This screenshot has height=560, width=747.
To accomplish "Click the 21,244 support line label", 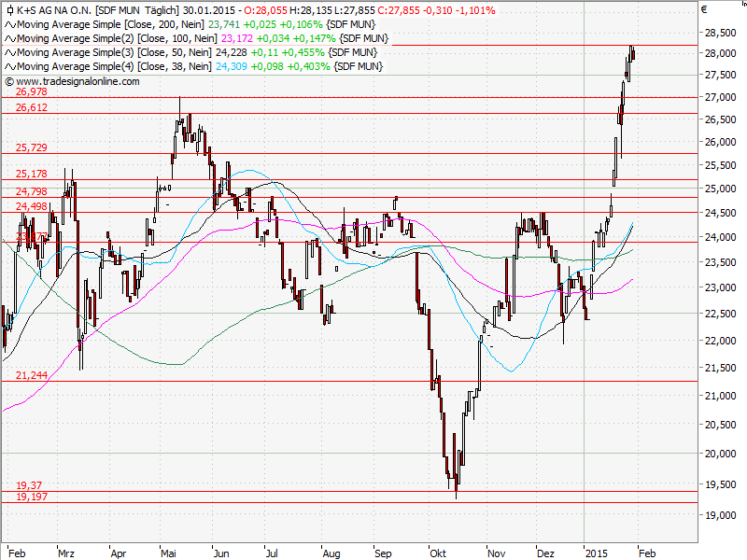I will [x=32, y=375].
